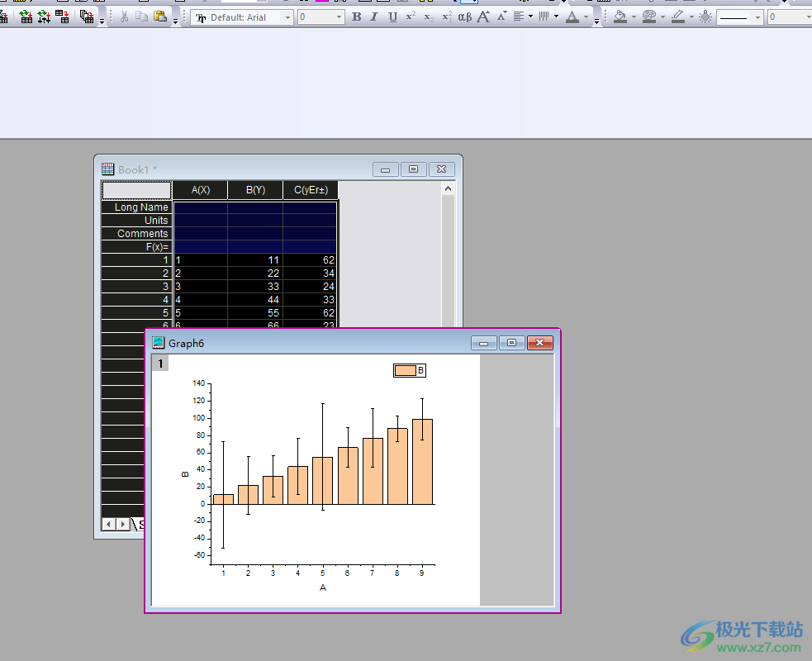
Task: Click the font color A icon
Action: tap(572, 17)
